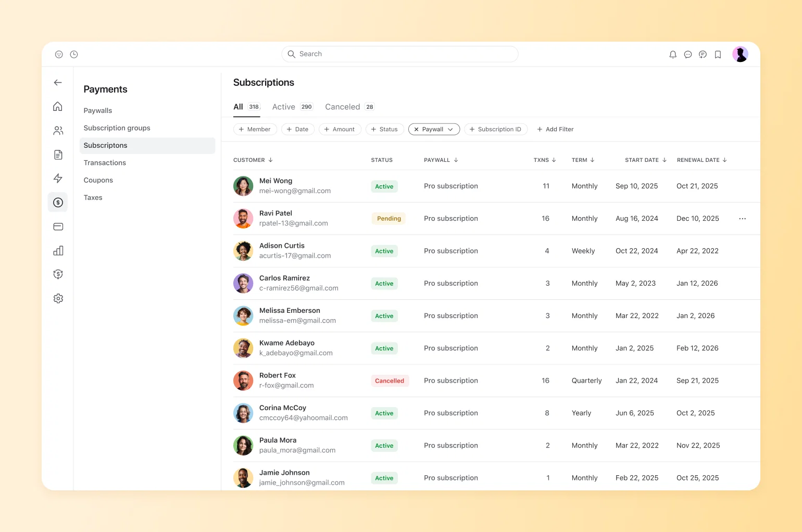The width and height of the screenshot is (802, 532).
Task: Open the lightning bolt automations icon
Action: tap(58, 179)
